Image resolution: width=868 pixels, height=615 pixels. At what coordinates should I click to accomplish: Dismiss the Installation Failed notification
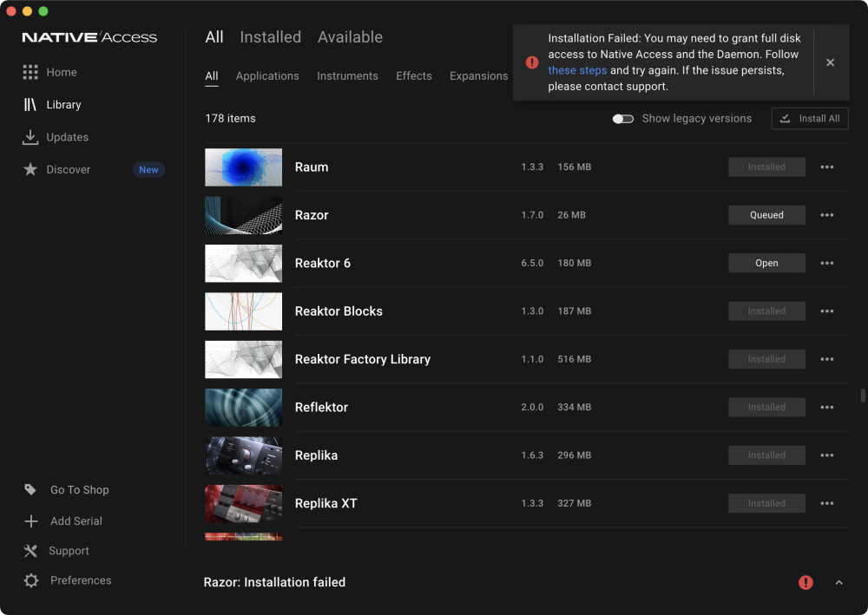(x=830, y=62)
